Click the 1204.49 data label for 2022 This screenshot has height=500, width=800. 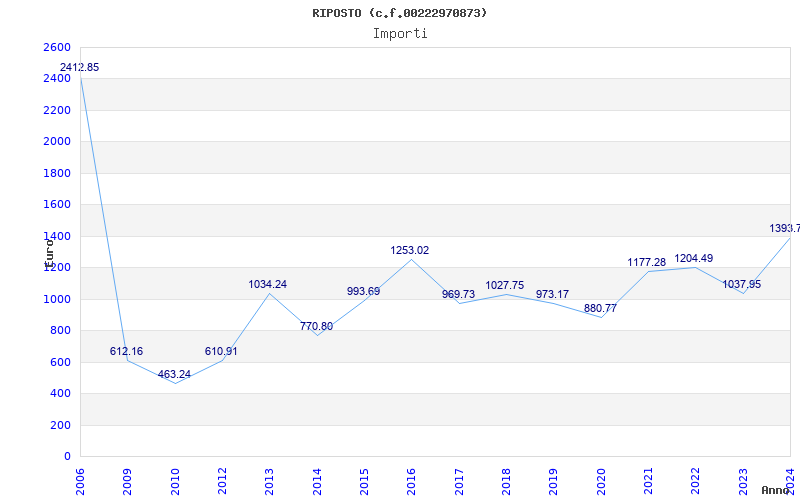click(x=694, y=259)
